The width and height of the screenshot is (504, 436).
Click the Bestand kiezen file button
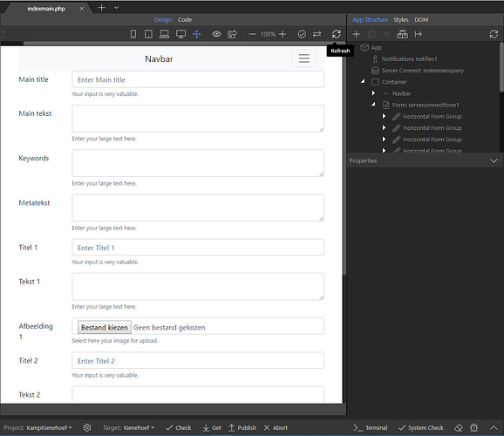104,327
